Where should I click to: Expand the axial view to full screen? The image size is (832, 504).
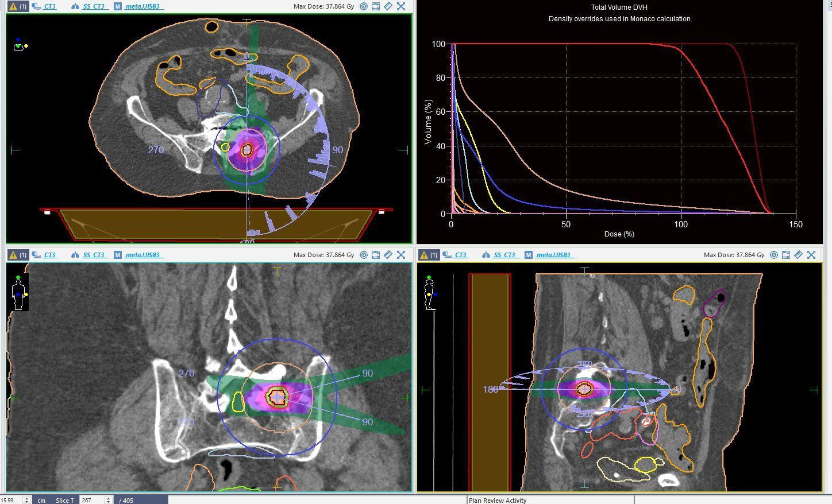(x=401, y=6)
